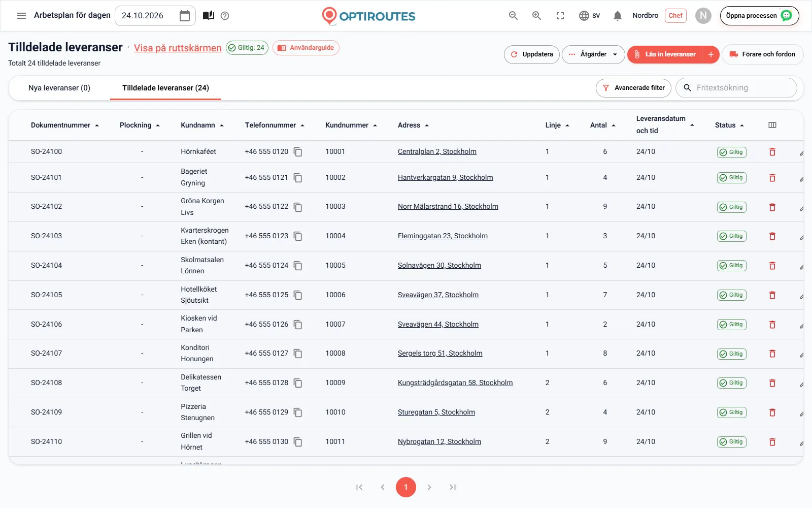Click Läs in leveranser button

pyautogui.click(x=665, y=54)
